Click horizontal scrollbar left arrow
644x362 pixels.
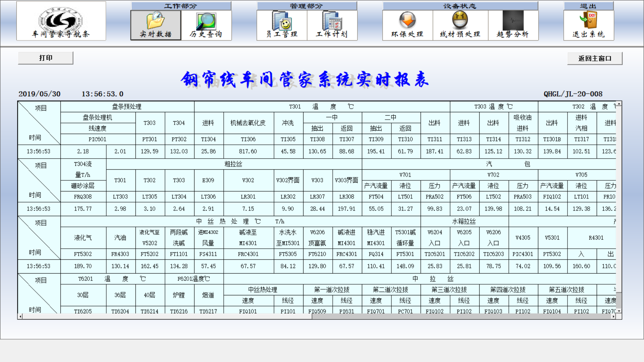point(20,316)
